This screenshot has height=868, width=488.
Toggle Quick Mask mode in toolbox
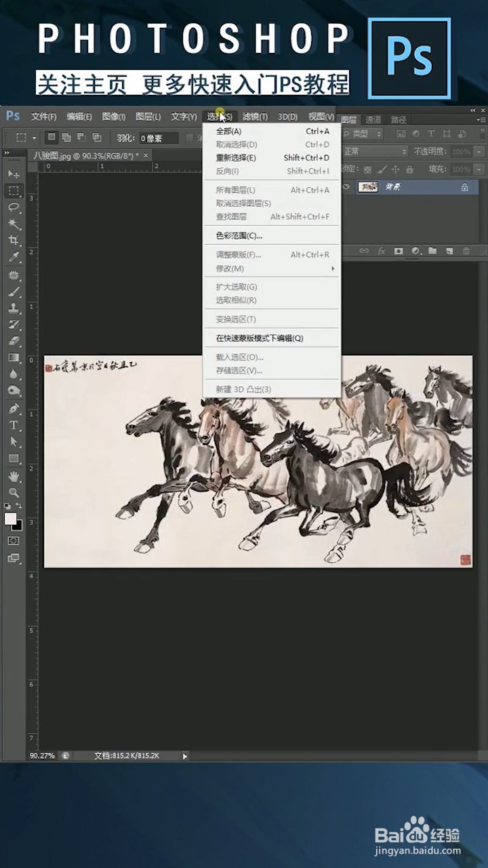pyautogui.click(x=14, y=541)
